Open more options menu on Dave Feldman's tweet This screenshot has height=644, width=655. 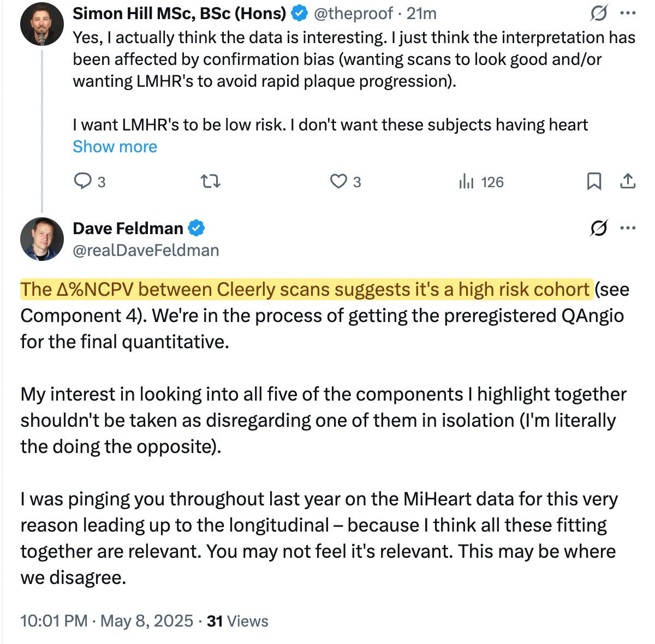point(628,228)
